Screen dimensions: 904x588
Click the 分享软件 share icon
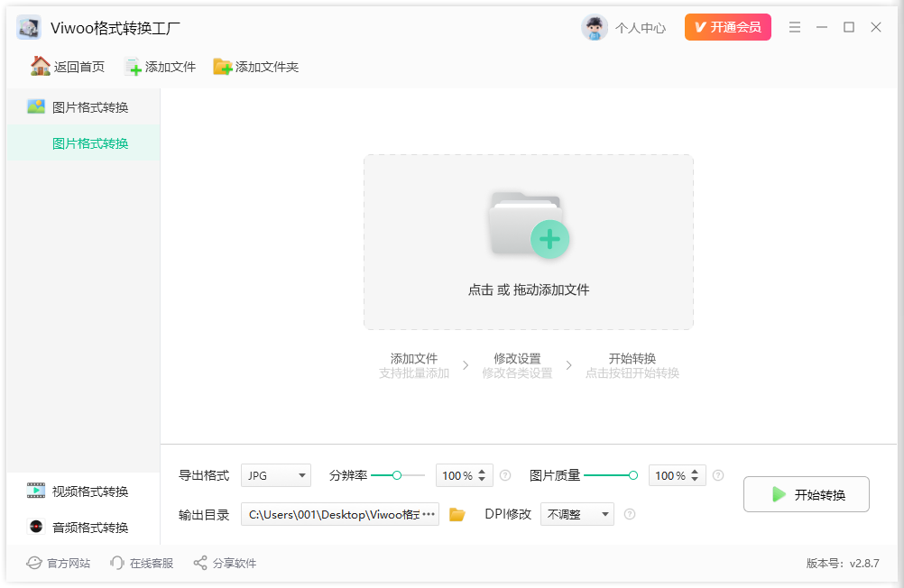click(x=198, y=562)
